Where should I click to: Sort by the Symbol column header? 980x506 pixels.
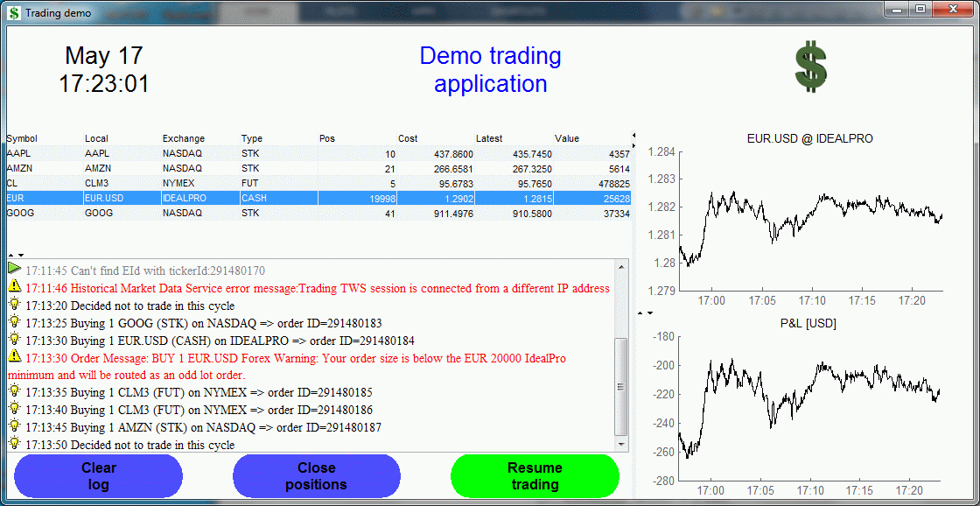45,138
